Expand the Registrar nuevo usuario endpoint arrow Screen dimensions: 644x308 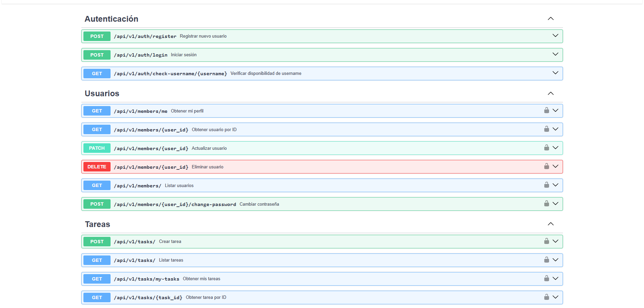click(x=555, y=36)
